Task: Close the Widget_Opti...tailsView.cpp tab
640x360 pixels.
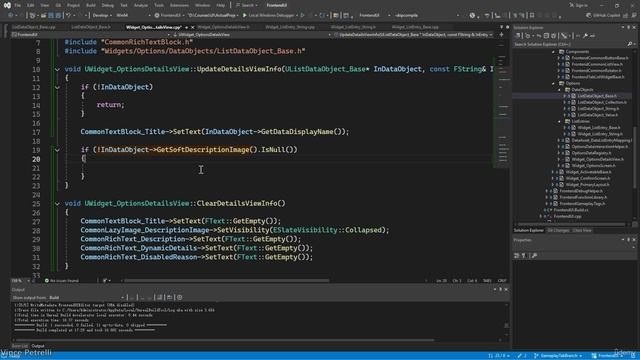Action: [193, 27]
